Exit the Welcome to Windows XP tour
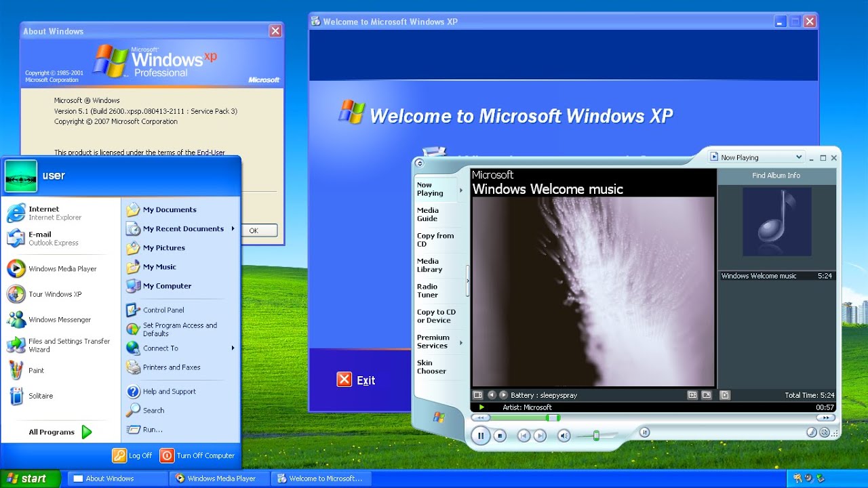Image resolution: width=868 pixels, height=488 pixels. [x=356, y=380]
